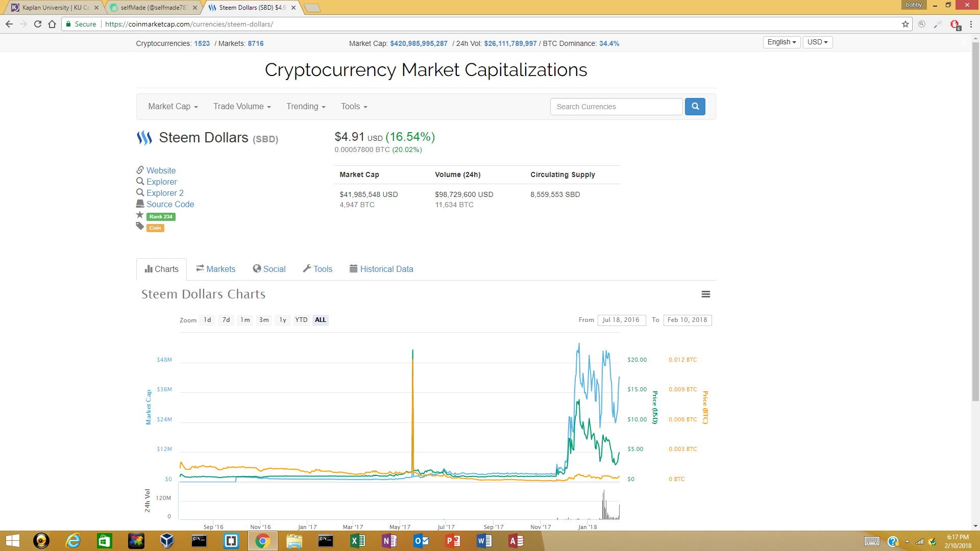980x551 pixels.
Task: Open the Windows Start button
Action: point(12,541)
